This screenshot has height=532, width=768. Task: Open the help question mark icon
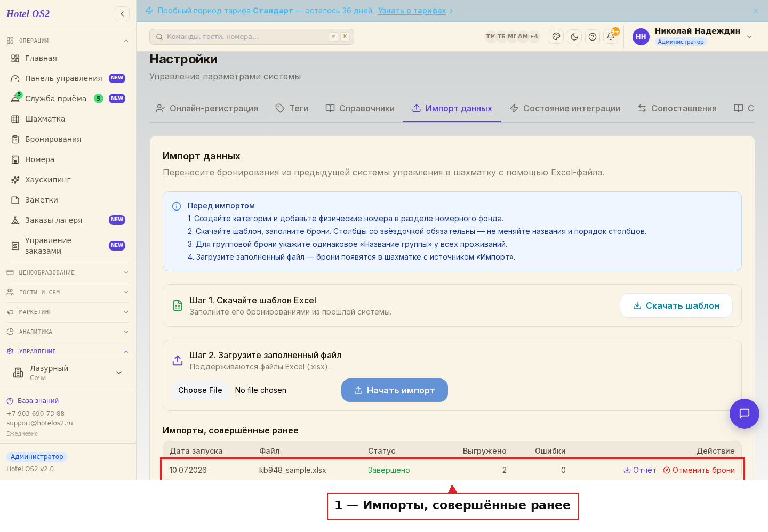pyautogui.click(x=593, y=36)
